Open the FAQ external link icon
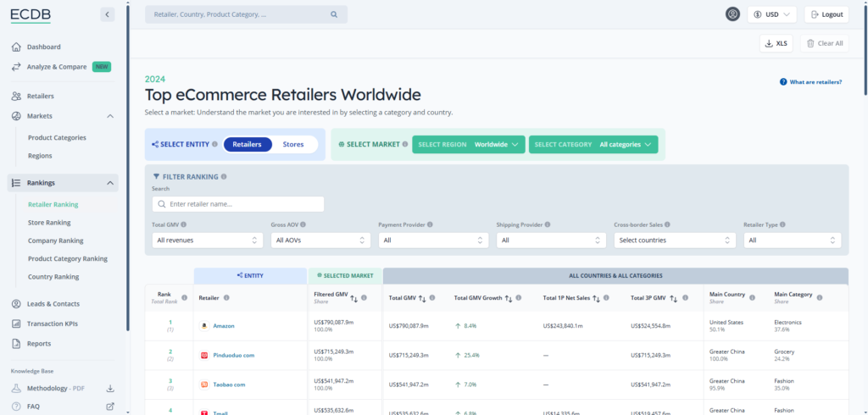 110,407
